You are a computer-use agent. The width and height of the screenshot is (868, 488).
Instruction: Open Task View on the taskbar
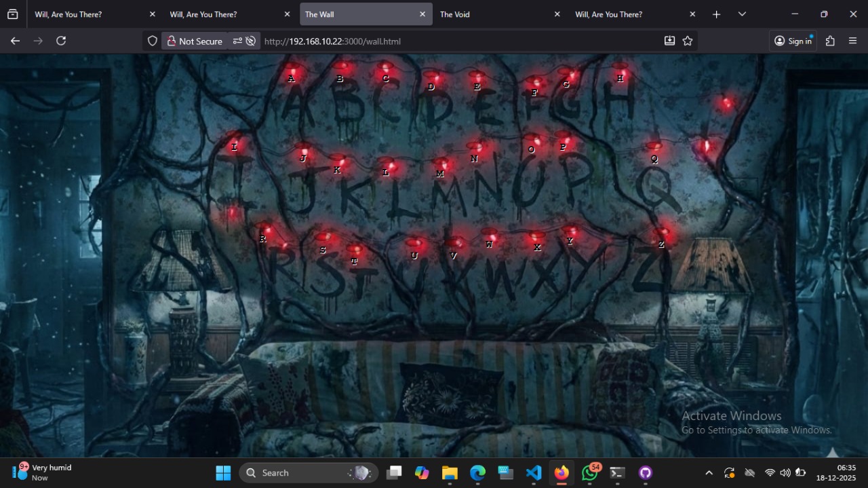tap(394, 472)
